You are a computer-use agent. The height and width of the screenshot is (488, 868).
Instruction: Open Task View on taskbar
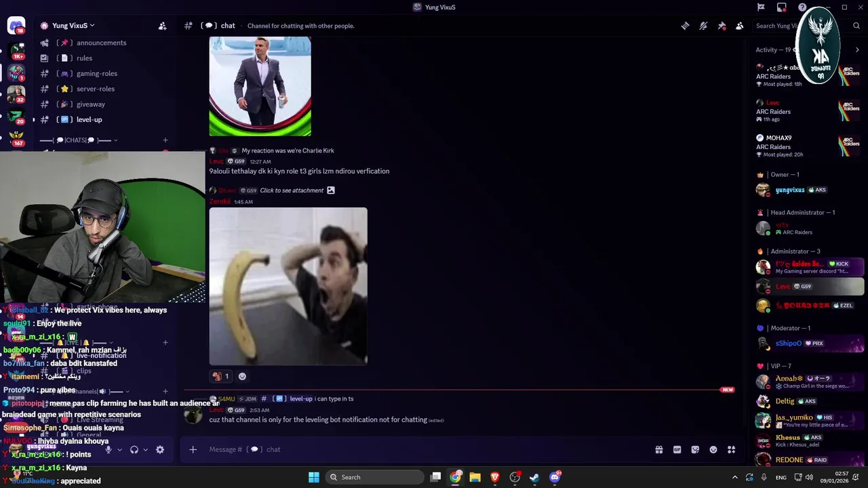pos(436,477)
